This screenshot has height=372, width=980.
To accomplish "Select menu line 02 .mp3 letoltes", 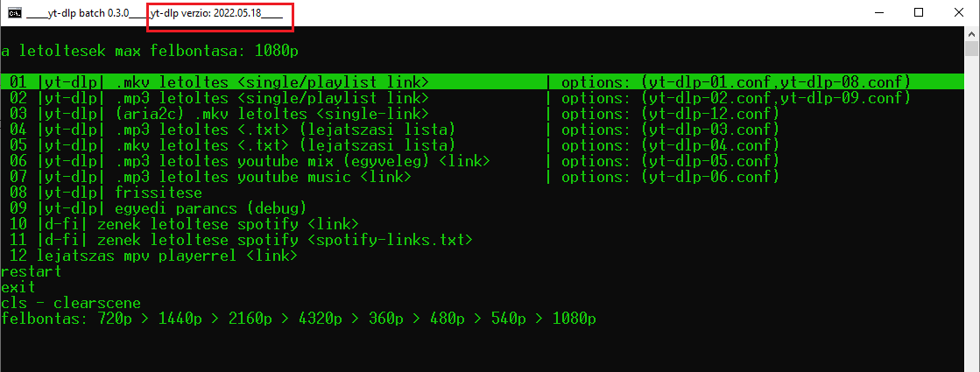I will [460, 98].
